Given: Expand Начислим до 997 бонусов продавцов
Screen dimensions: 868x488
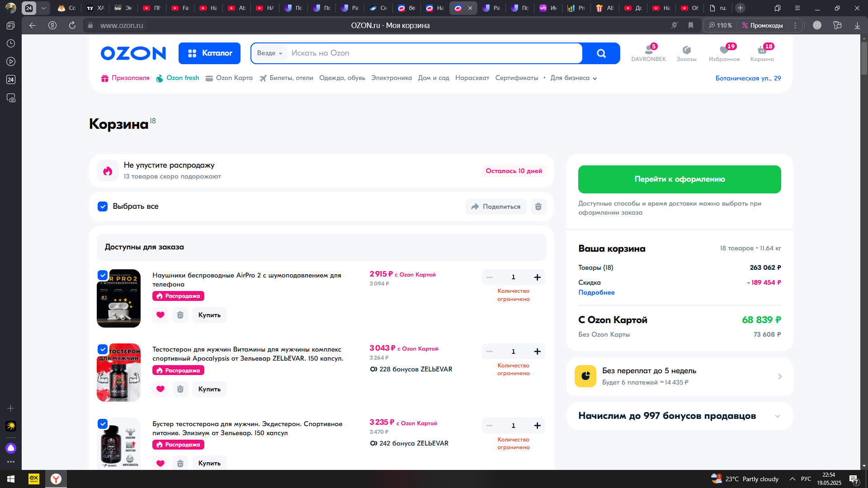Looking at the screenshot, I should [x=679, y=416].
